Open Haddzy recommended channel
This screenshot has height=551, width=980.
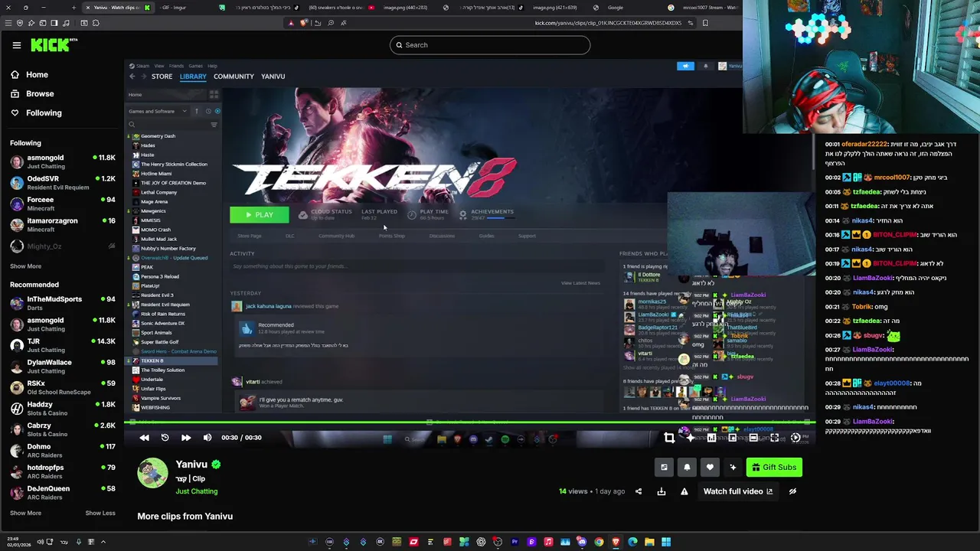(63, 409)
